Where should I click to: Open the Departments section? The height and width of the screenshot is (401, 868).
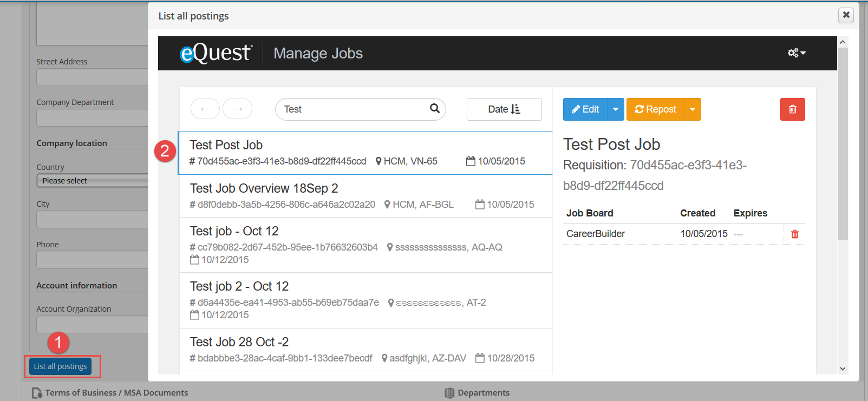(484, 393)
